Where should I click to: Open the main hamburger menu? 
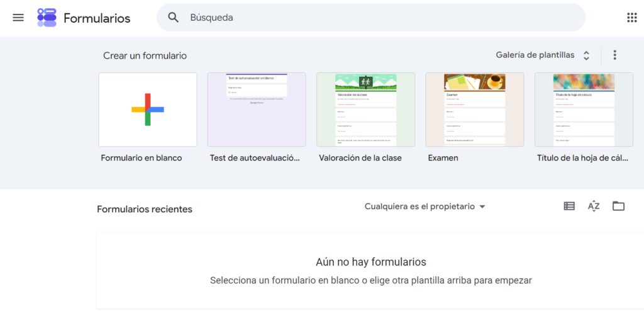click(18, 18)
